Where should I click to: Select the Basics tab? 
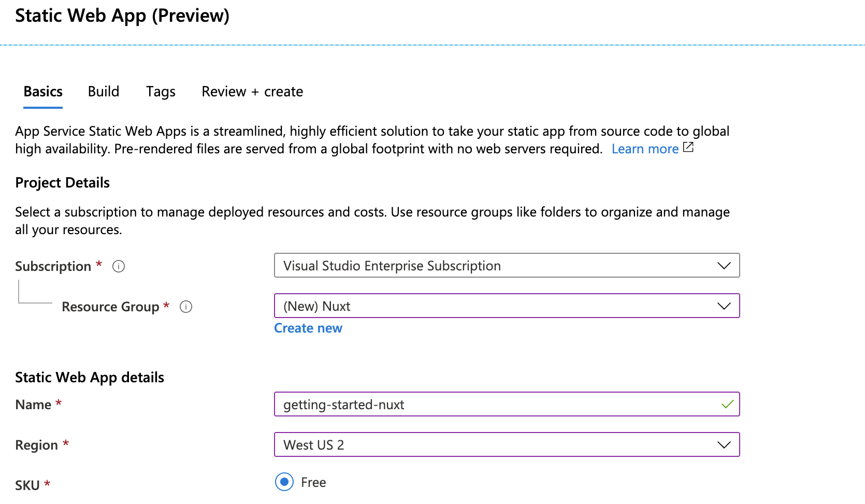(42, 91)
